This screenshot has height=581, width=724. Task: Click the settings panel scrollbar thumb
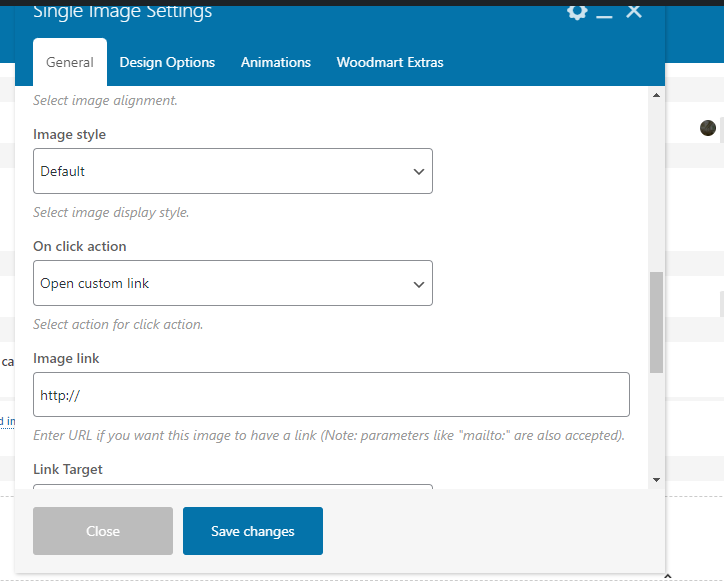coord(656,320)
